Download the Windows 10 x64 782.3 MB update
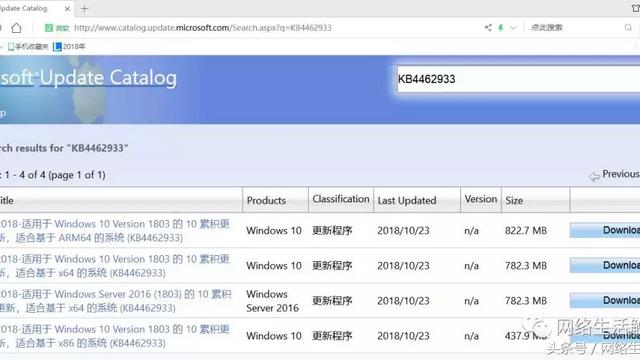640x360 pixels. (x=605, y=266)
